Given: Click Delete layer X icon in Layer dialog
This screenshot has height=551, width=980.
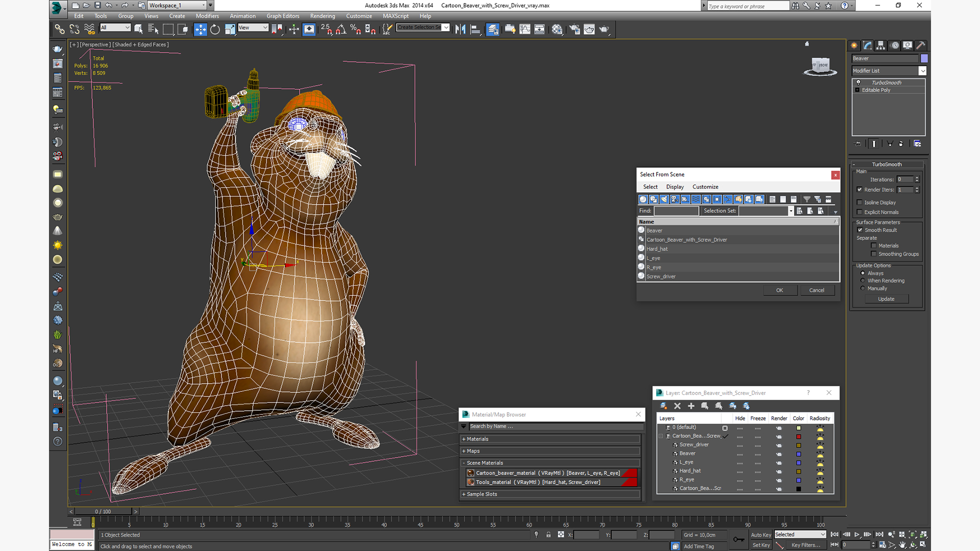Looking at the screenshot, I should pos(677,406).
